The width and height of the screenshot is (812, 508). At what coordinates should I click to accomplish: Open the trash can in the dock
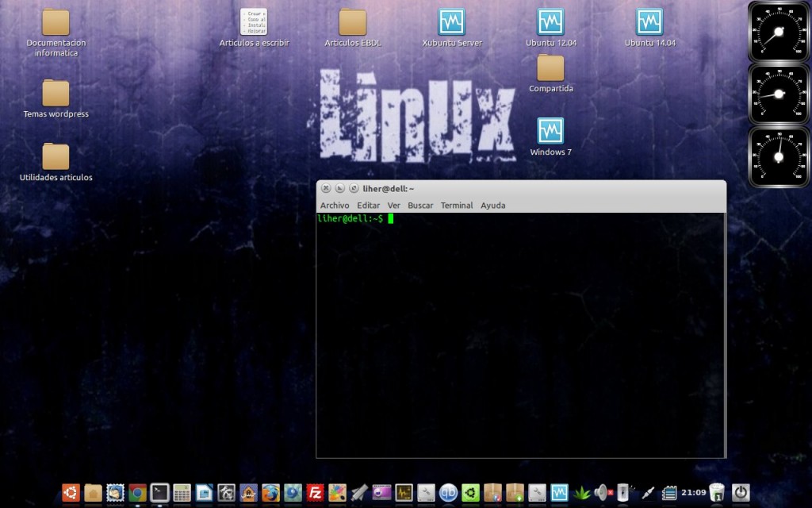717,493
